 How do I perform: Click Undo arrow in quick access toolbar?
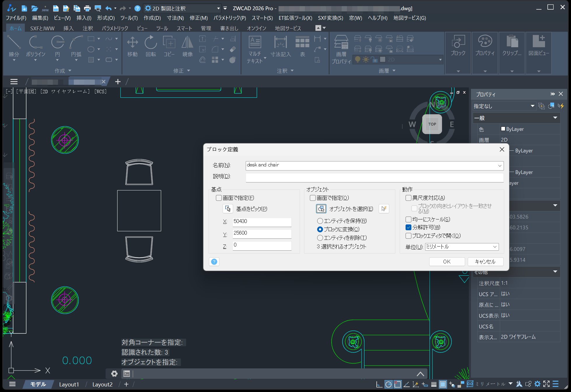tap(108, 8)
